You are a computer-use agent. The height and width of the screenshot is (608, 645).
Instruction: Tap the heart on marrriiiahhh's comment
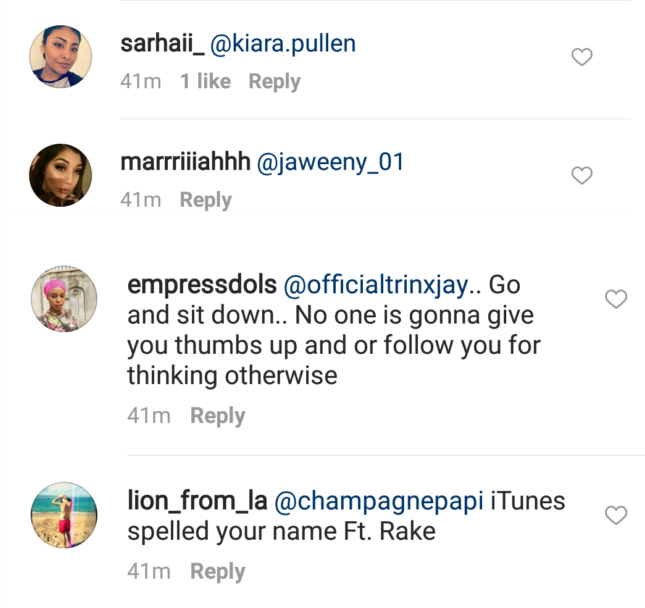pos(581,176)
